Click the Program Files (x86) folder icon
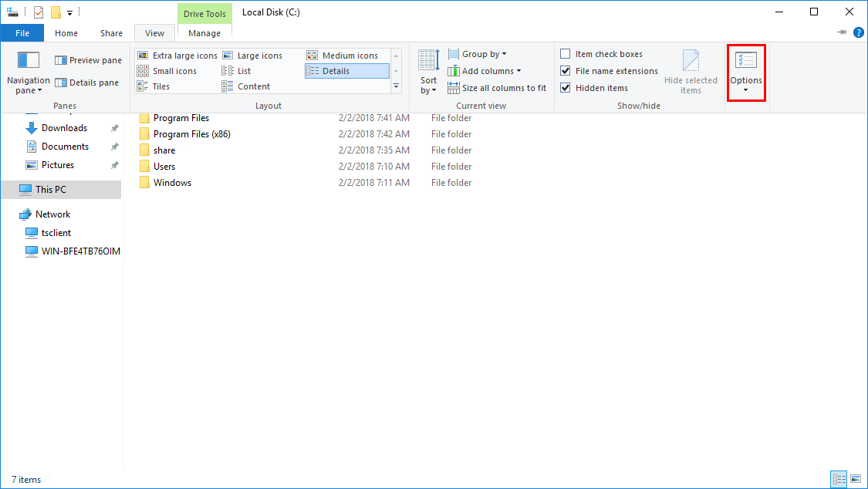The width and height of the screenshot is (868, 489). coord(144,134)
